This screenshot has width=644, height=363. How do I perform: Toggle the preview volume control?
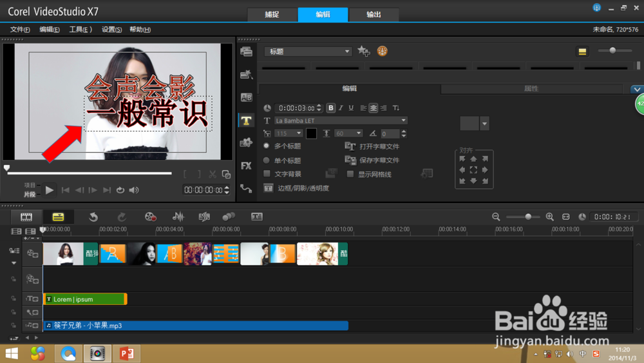coord(134,190)
